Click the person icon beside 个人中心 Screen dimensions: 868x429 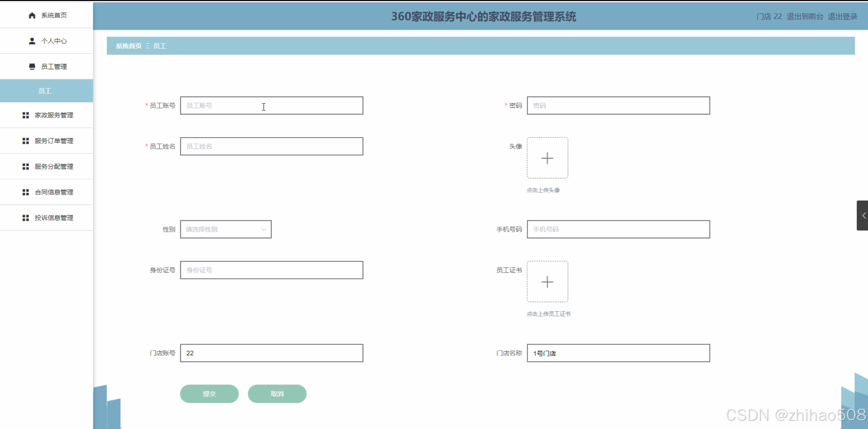tap(32, 41)
